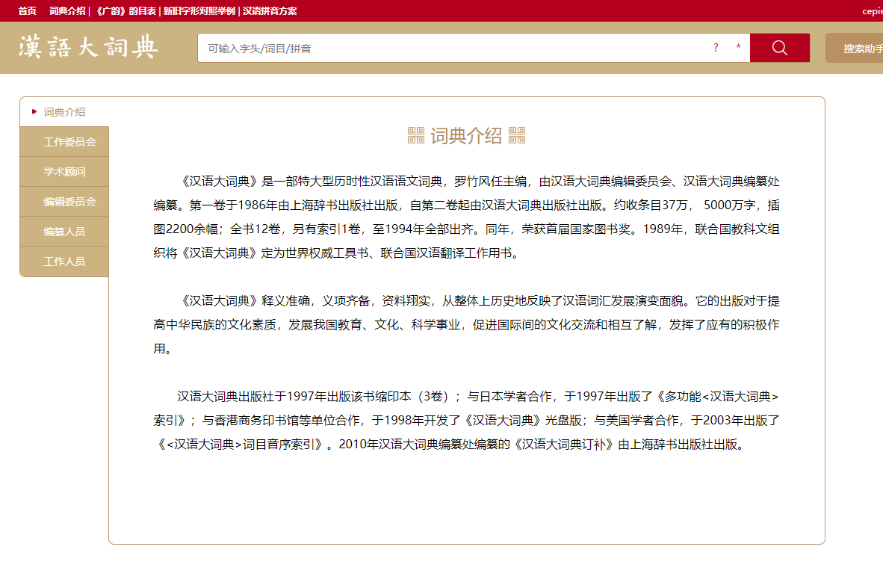Image resolution: width=883 pixels, height=588 pixels.
Task: Open 新旧字形对照举例 in top navigation
Action: [x=199, y=10]
